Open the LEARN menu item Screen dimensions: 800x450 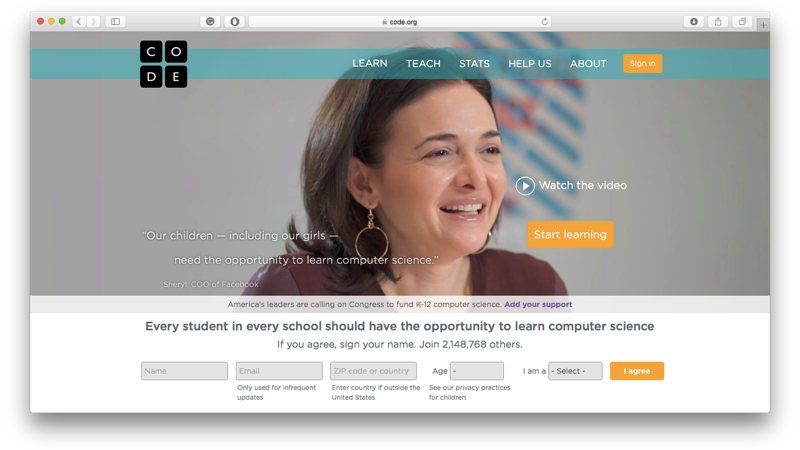[x=370, y=63]
